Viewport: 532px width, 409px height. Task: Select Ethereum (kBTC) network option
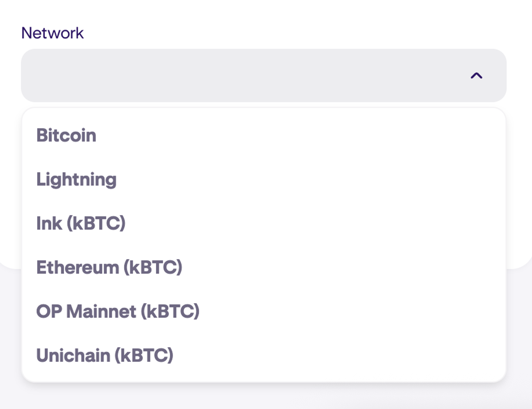(x=109, y=267)
